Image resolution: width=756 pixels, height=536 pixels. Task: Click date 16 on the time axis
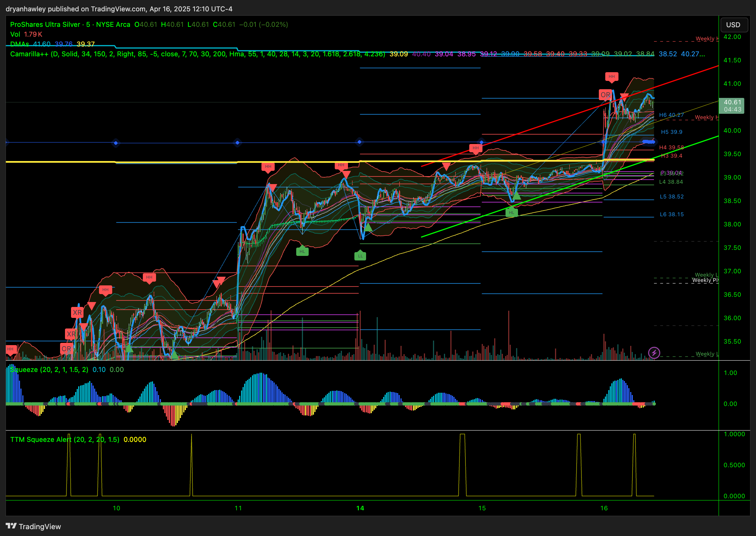tap(604, 508)
